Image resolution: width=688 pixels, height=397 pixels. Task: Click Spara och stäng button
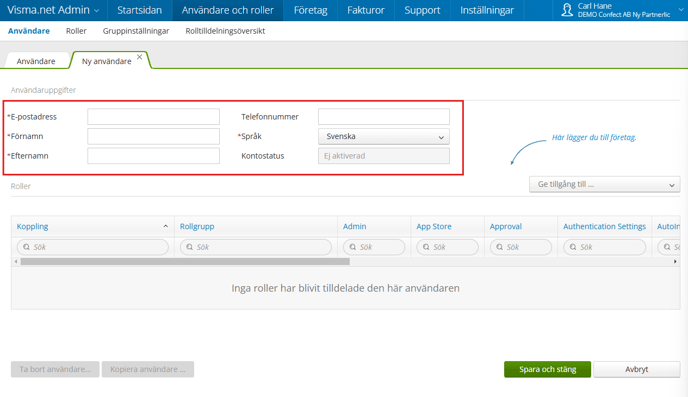tap(548, 369)
